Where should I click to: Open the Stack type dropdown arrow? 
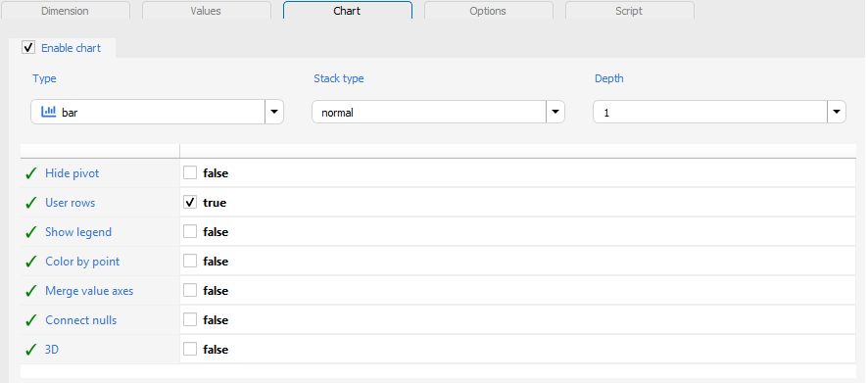coord(555,112)
